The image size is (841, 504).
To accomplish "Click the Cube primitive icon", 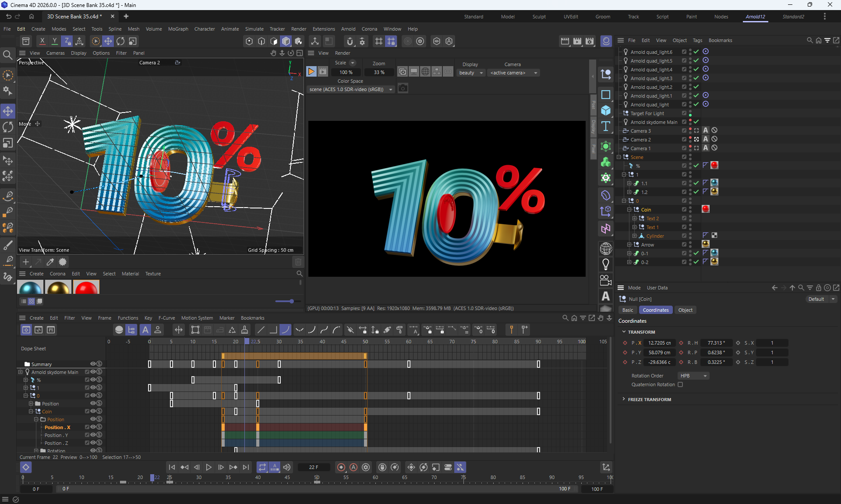I will [606, 110].
